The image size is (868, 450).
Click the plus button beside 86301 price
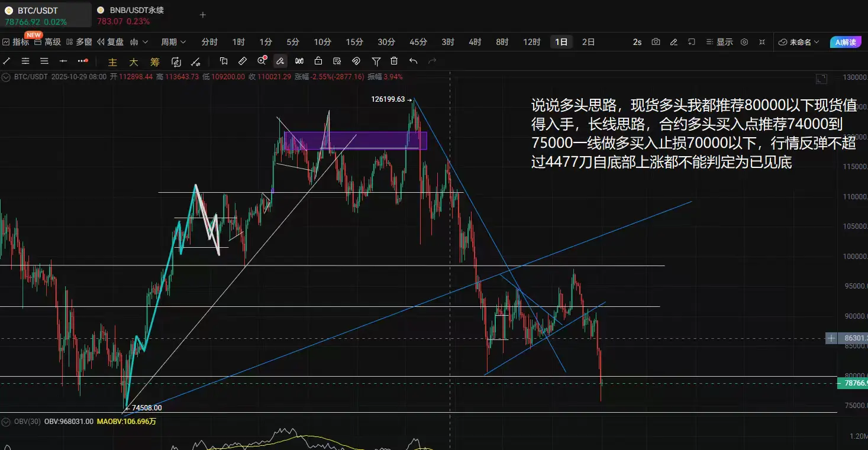(x=832, y=338)
